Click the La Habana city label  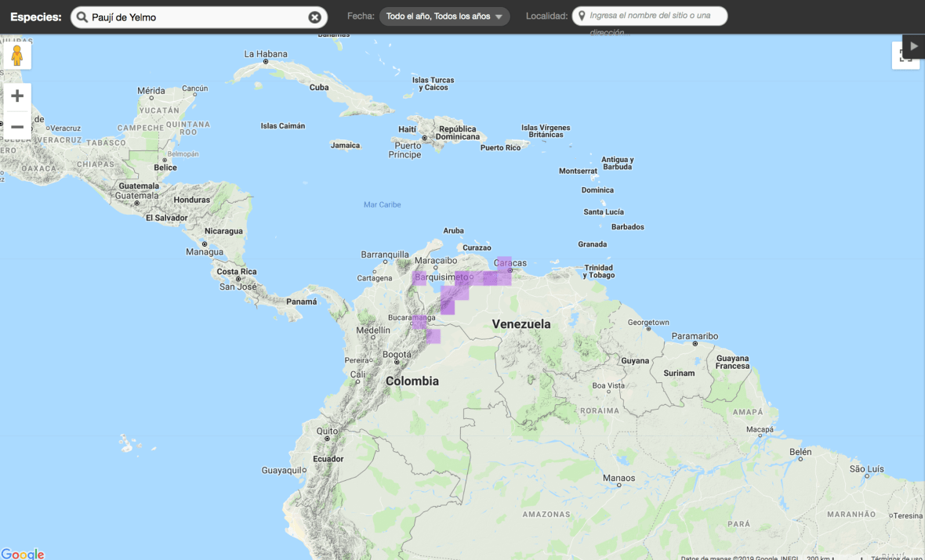[x=266, y=54]
